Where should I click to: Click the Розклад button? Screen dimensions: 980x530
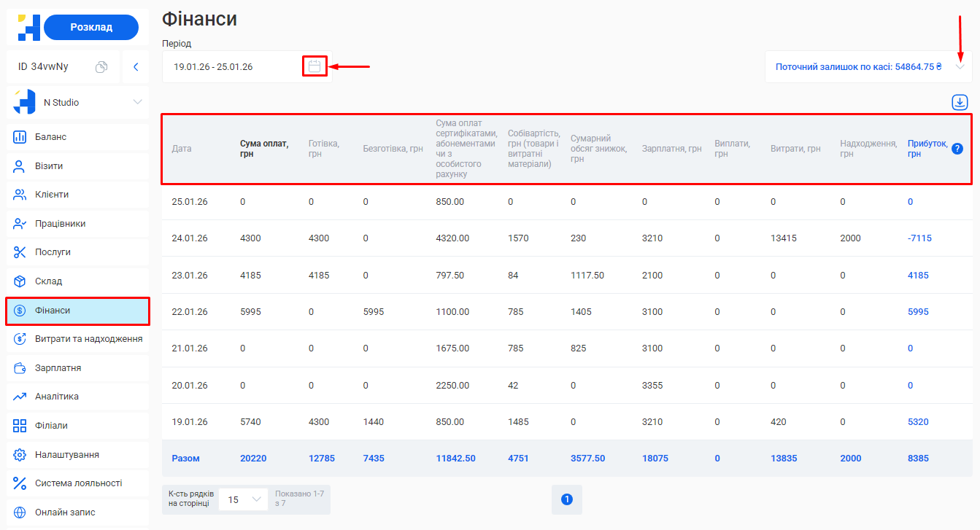(91, 27)
